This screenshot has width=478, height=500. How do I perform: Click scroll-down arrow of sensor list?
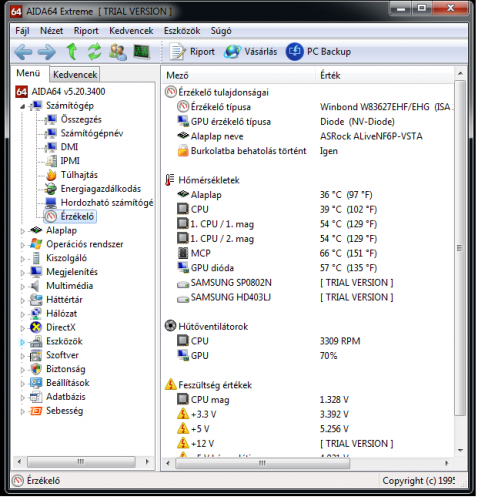tap(460, 450)
